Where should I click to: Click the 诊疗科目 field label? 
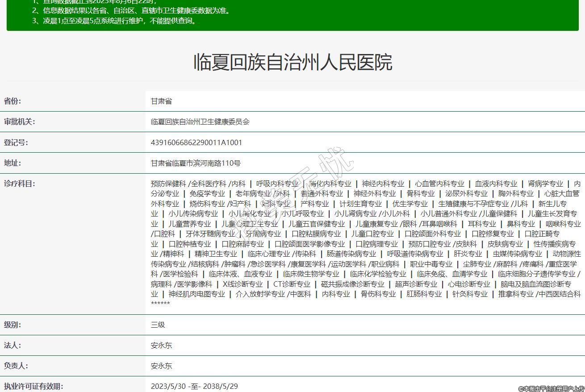pyautogui.click(x=19, y=183)
